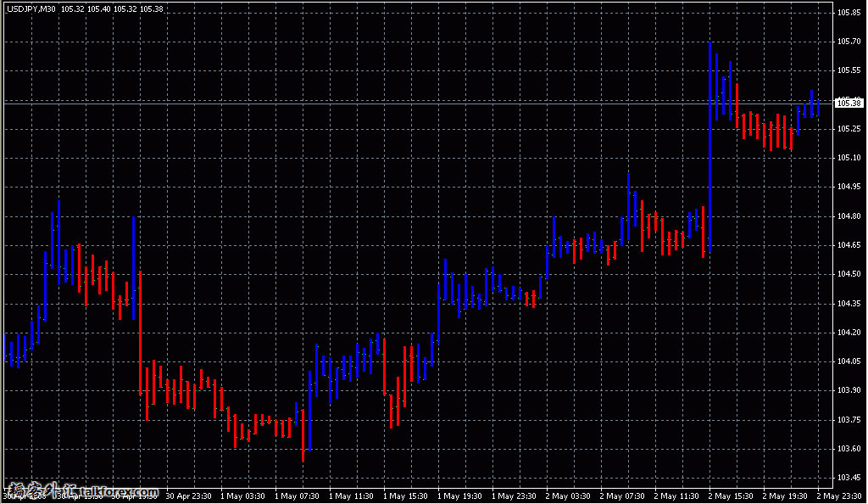The image size is (868, 504).
Task: Pick the 103.45 price level label
Action: (x=849, y=478)
